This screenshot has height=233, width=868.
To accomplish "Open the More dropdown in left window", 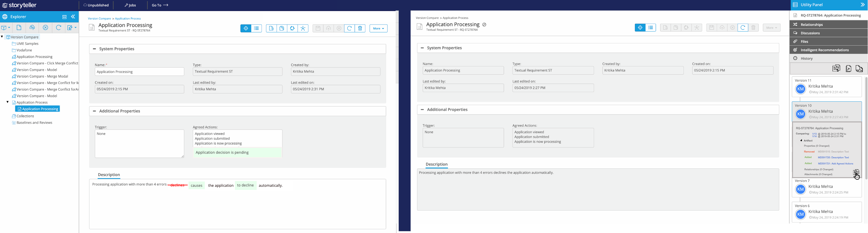I will pos(378,28).
